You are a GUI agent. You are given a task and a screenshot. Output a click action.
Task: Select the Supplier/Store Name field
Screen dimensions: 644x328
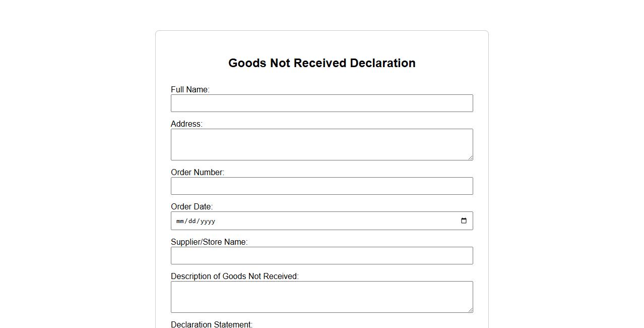pos(321,256)
